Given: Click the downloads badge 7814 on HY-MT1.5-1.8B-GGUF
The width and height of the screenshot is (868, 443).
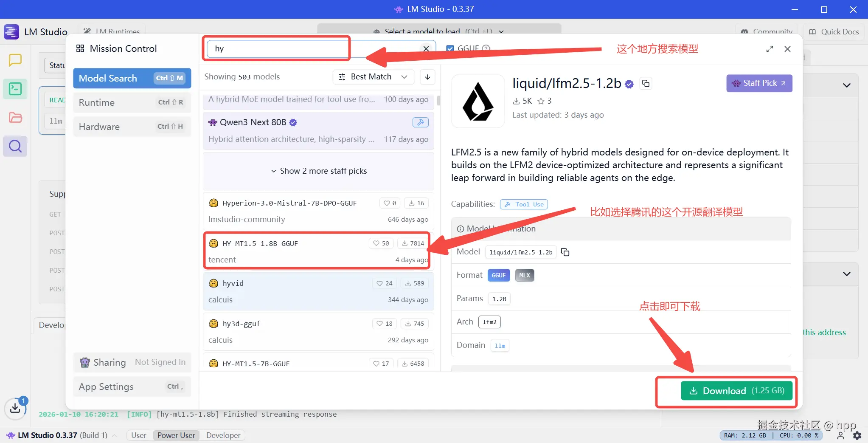Looking at the screenshot, I should click(x=413, y=243).
